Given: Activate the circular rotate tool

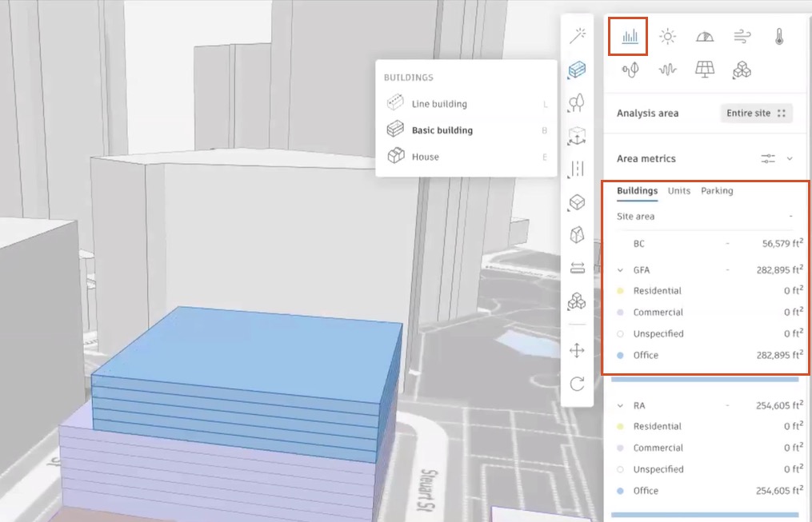Looking at the screenshot, I should [577, 384].
